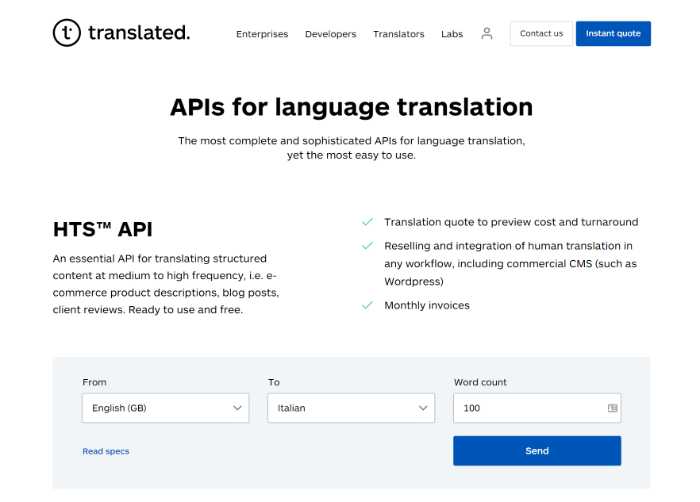Expand the To language dropdown
The image size is (700, 502).
[x=351, y=408]
